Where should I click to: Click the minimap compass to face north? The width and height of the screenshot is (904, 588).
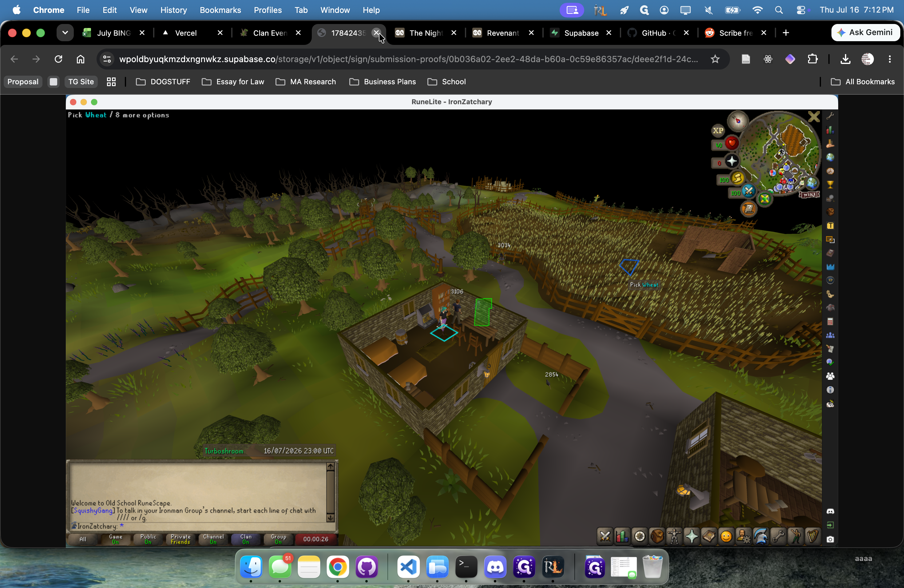(737, 121)
